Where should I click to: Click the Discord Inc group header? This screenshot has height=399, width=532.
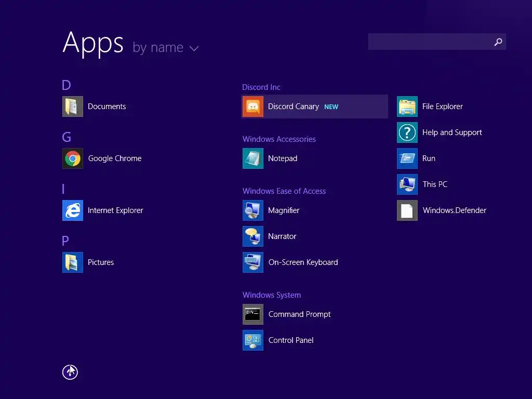pos(261,87)
